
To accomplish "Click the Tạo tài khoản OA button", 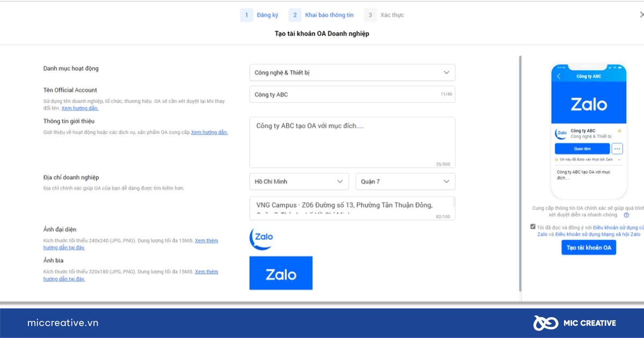I will (x=589, y=247).
